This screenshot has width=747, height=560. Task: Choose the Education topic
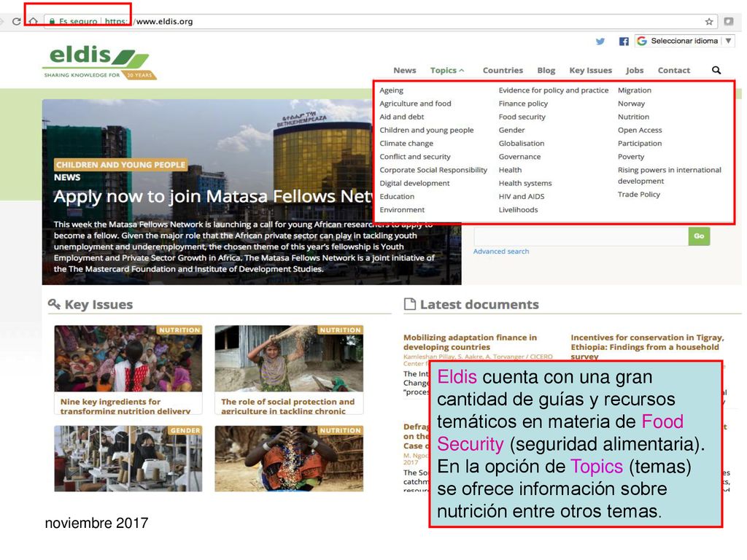397,197
